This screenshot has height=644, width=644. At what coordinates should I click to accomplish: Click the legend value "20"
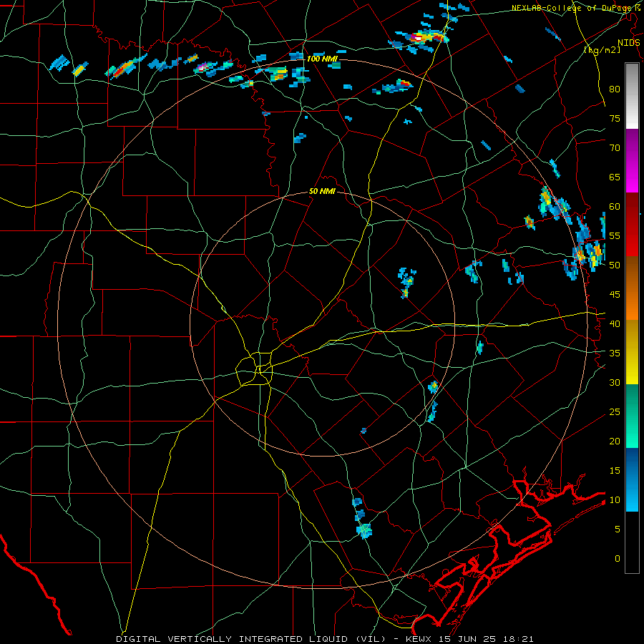(615, 441)
